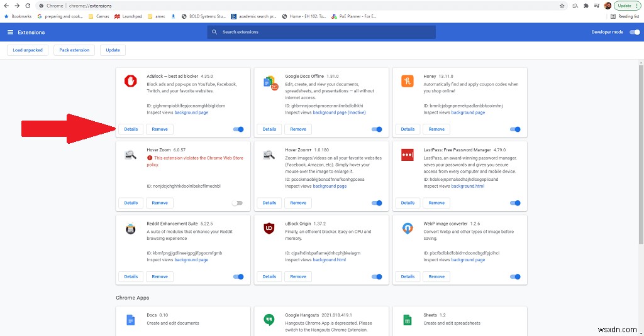644x336 pixels.
Task: Click the Reddit Enhancement Suite icon
Action: coord(131,229)
